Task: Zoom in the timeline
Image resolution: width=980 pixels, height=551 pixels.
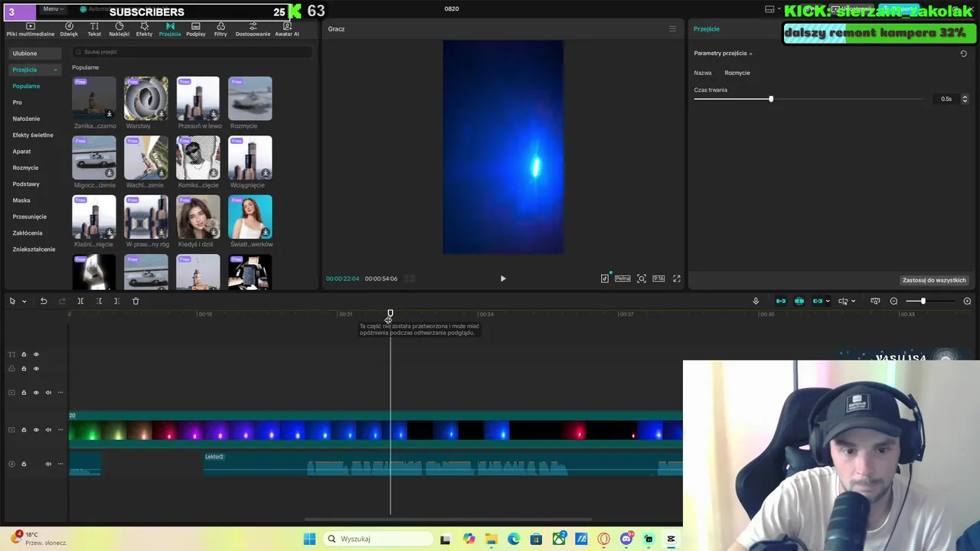Action: point(967,301)
